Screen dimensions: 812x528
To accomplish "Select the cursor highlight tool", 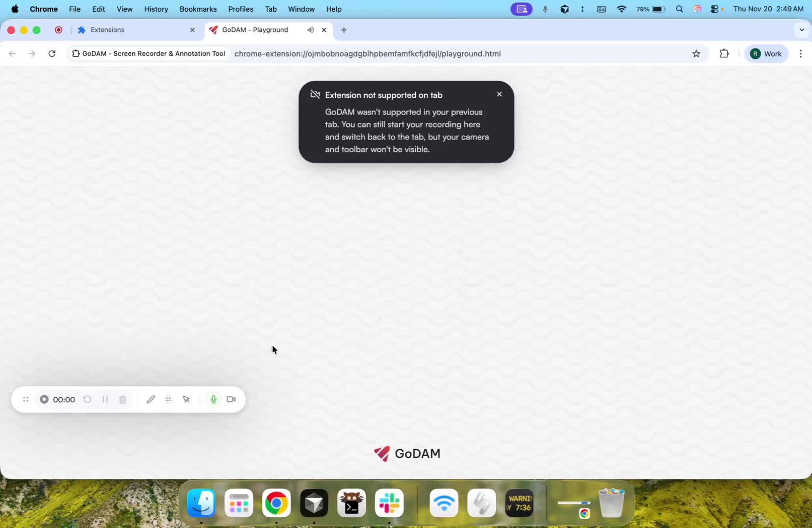I will coord(187,399).
